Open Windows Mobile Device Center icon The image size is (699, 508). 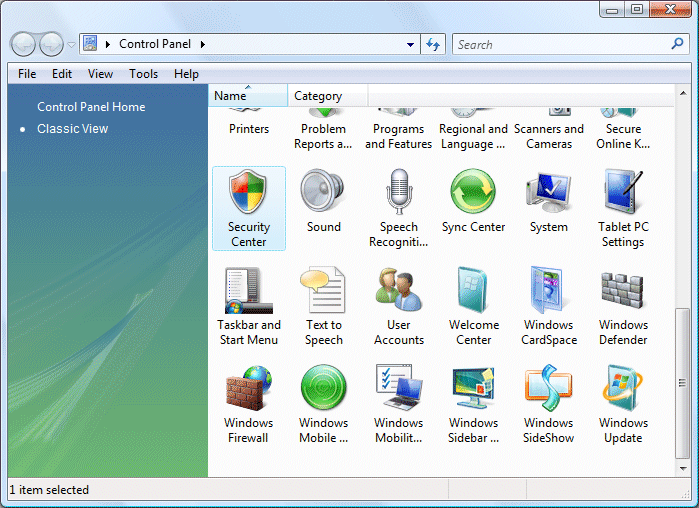click(x=324, y=388)
